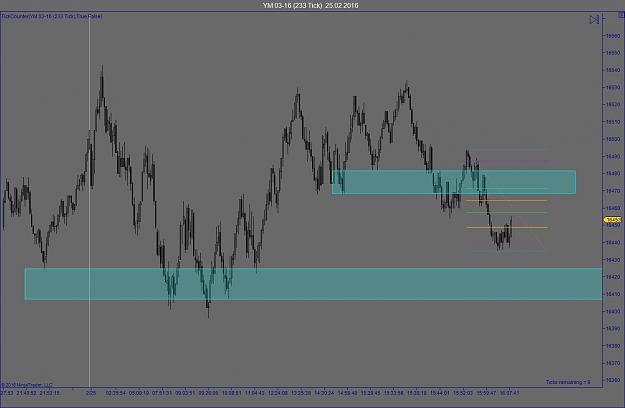Image resolution: width=625 pixels, height=408 pixels.
Task: Click the 16530 price axis label
Action: 613,87
